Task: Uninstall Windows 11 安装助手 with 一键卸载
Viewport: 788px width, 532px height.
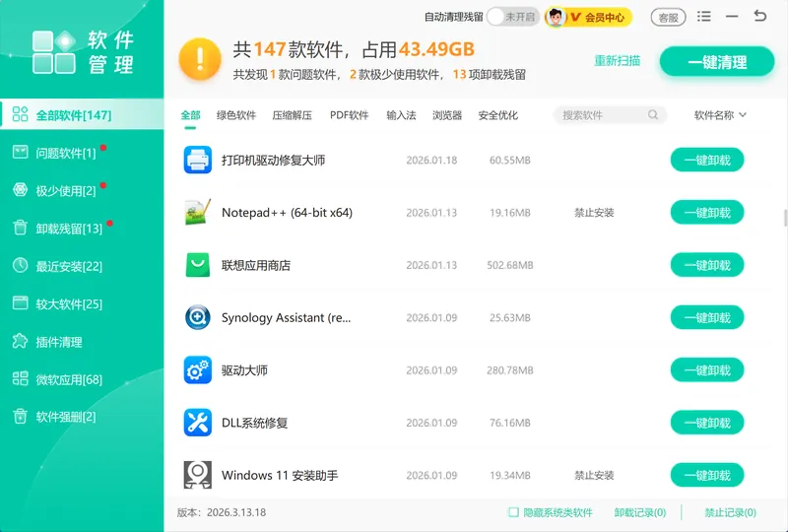Action: point(707,475)
